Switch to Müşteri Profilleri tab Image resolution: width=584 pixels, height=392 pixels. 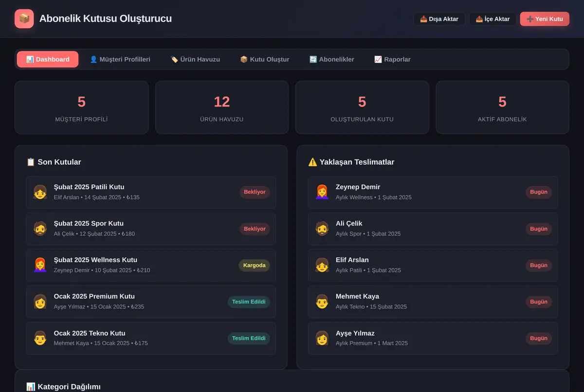click(x=120, y=59)
